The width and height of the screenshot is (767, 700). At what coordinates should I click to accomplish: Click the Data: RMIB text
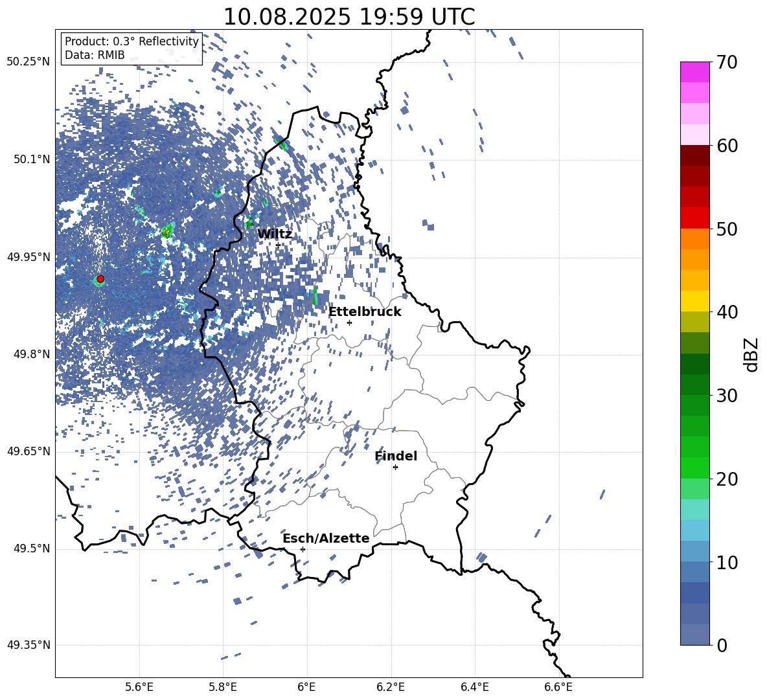pos(95,55)
